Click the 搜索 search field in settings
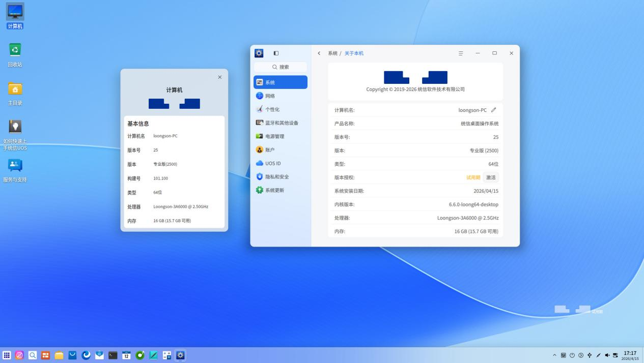Image resolution: width=644 pixels, height=363 pixels. 281,67
